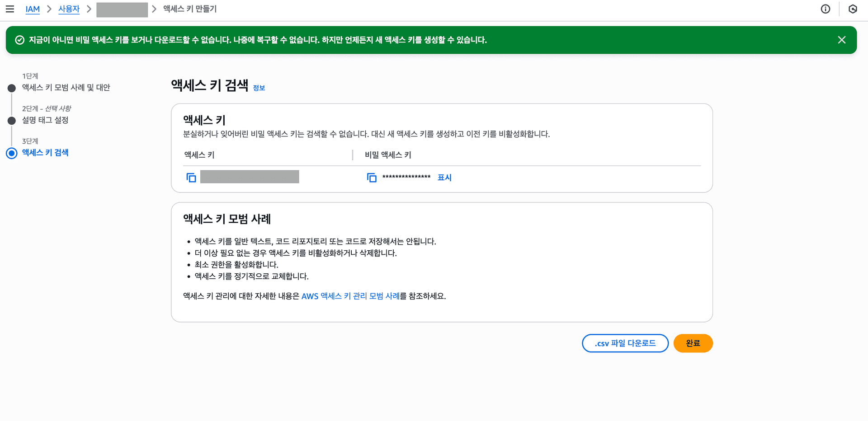The height and width of the screenshot is (421, 868).
Task: Select 액세스 키 검색 in step sidebar
Action: click(x=44, y=153)
